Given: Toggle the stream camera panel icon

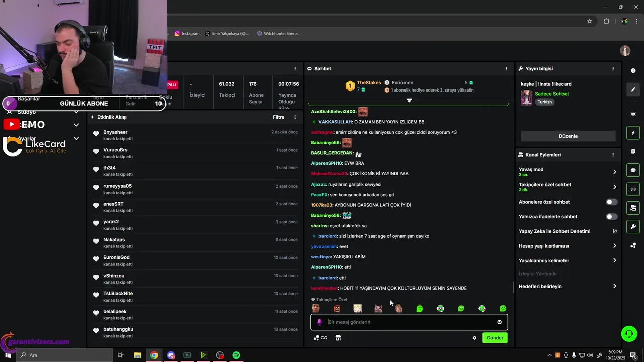Looking at the screenshot, I should coord(633,208).
